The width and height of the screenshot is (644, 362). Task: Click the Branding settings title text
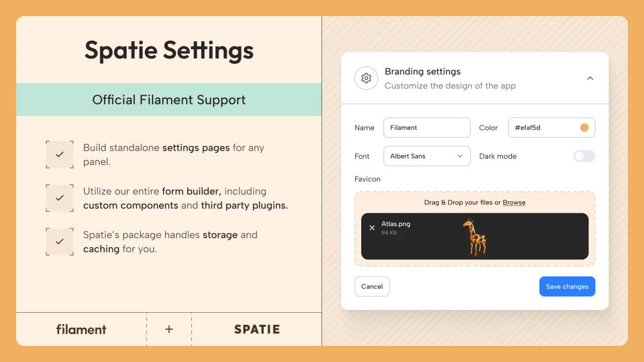point(423,71)
